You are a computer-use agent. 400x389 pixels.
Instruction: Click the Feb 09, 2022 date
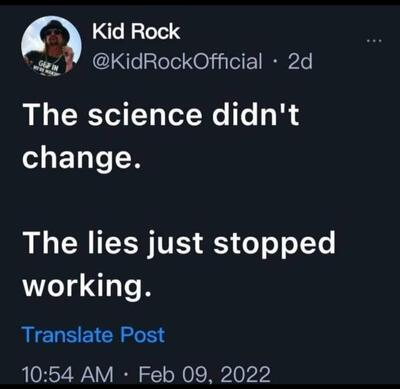[x=204, y=374]
